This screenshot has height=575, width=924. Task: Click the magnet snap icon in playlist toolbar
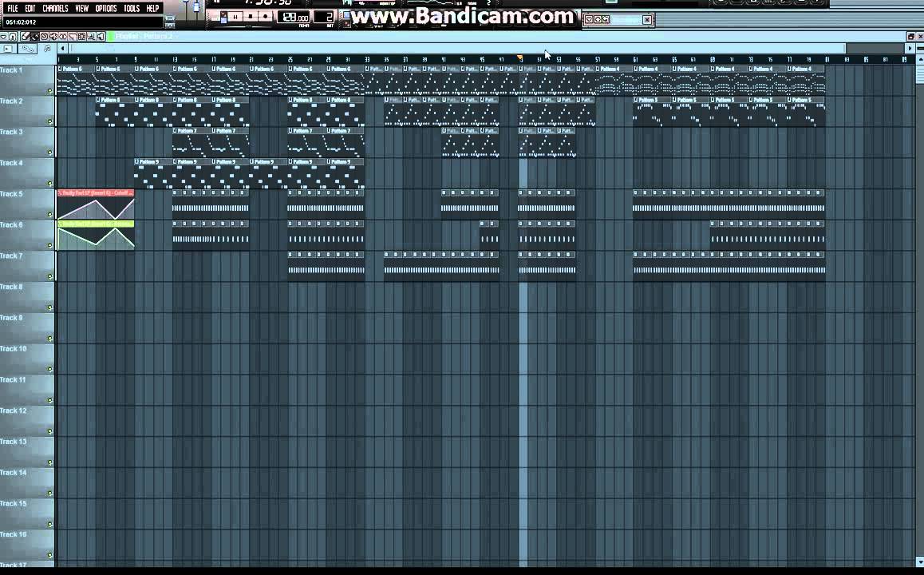tap(13, 37)
